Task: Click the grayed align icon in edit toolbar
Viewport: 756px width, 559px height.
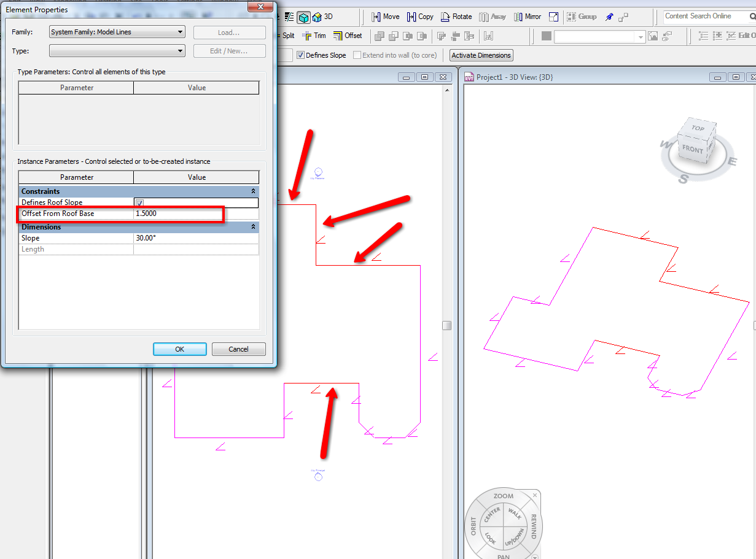Action: (456, 36)
